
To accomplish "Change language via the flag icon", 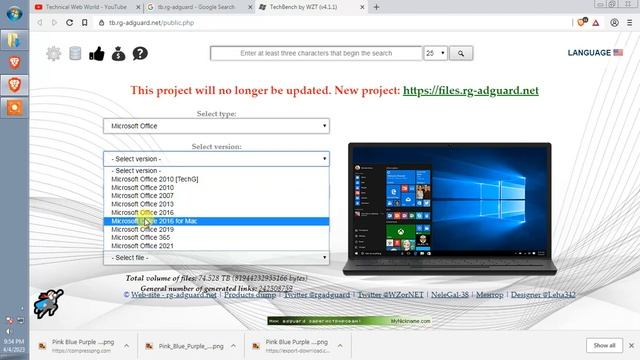I will [618, 53].
